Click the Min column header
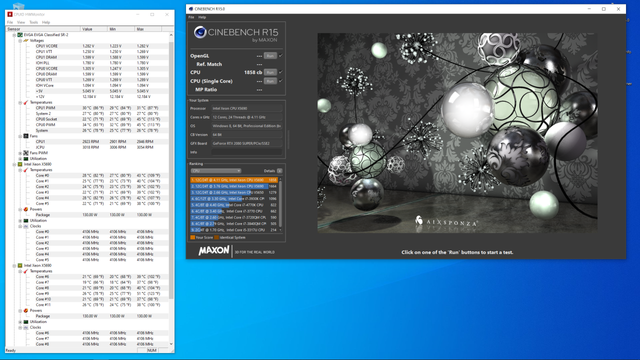Viewport: 640px width, 360px height. click(x=121, y=29)
